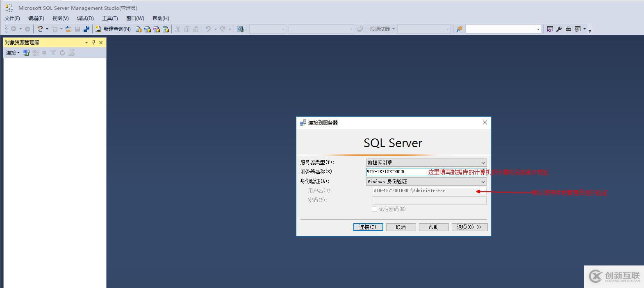The image size is (644, 288).
Task: Close the 对象资源管理器 panel
Action: [x=101, y=42]
